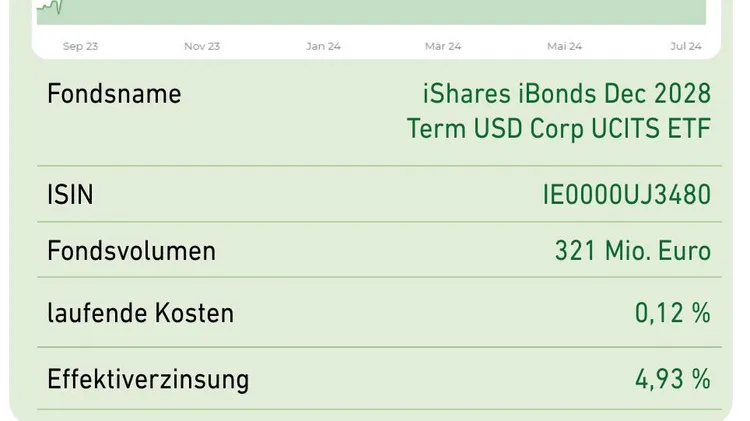
Task: Click the ISIN value IE0000UJ3480
Action: (627, 195)
